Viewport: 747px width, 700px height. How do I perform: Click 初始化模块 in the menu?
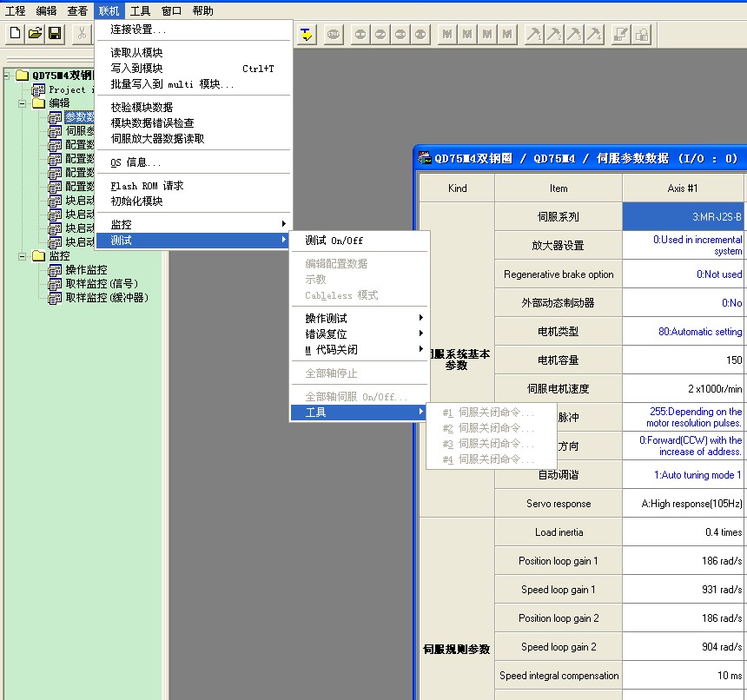coord(136,201)
